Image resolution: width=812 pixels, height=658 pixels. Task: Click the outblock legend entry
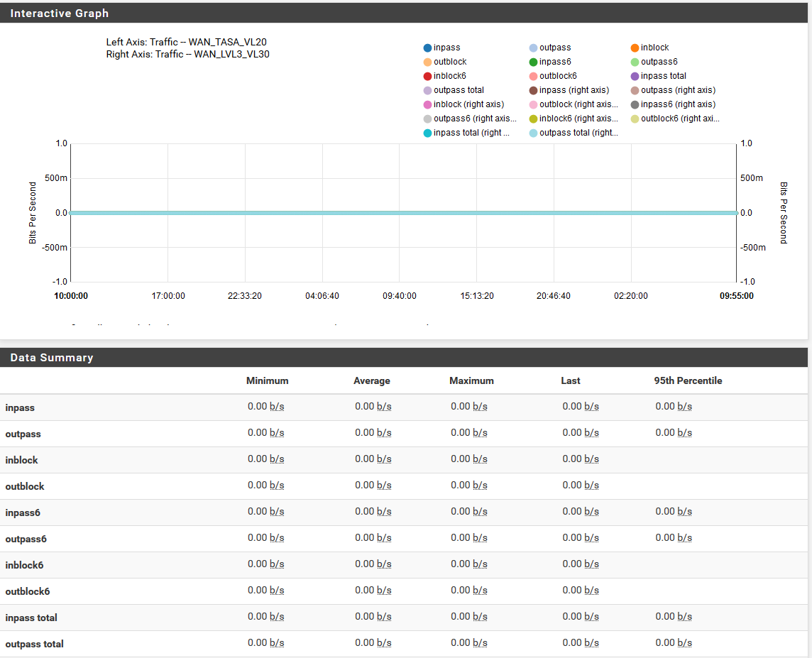pos(449,62)
